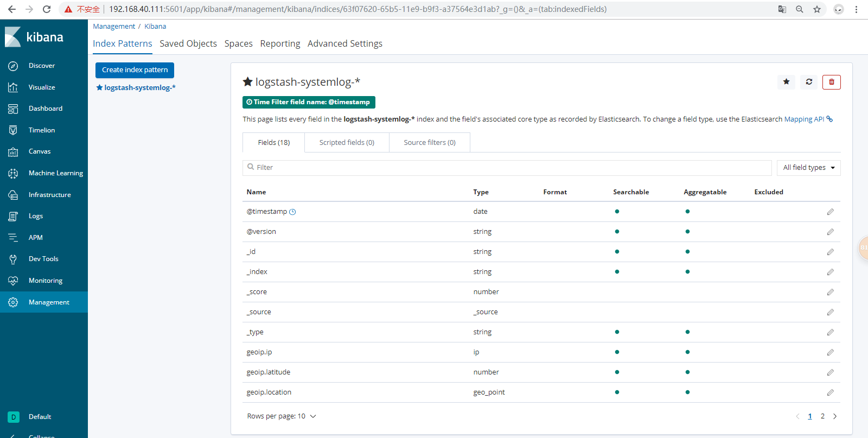Image resolution: width=868 pixels, height=438 pixels.
Task: Set index pattern as default star button
Action: click(x=786, y=82)
